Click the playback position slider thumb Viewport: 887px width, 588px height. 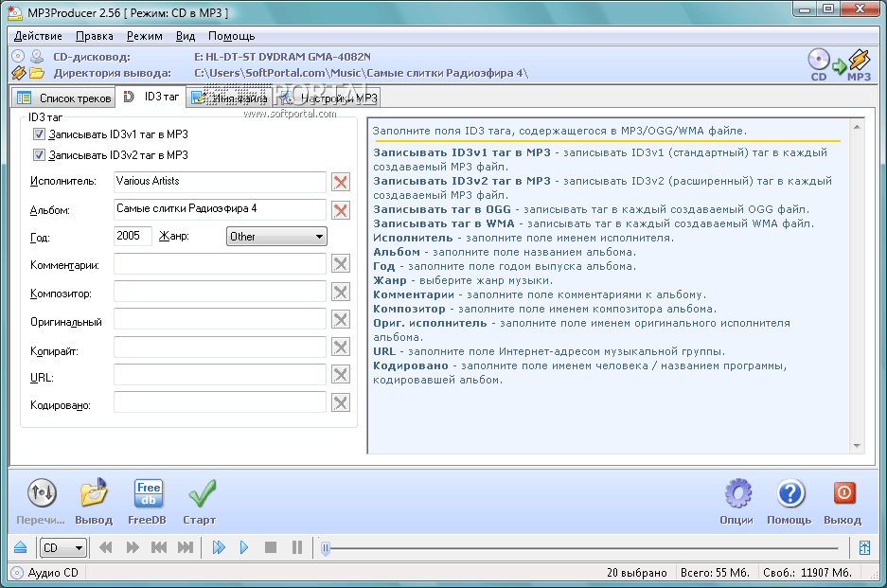point(326,548)
